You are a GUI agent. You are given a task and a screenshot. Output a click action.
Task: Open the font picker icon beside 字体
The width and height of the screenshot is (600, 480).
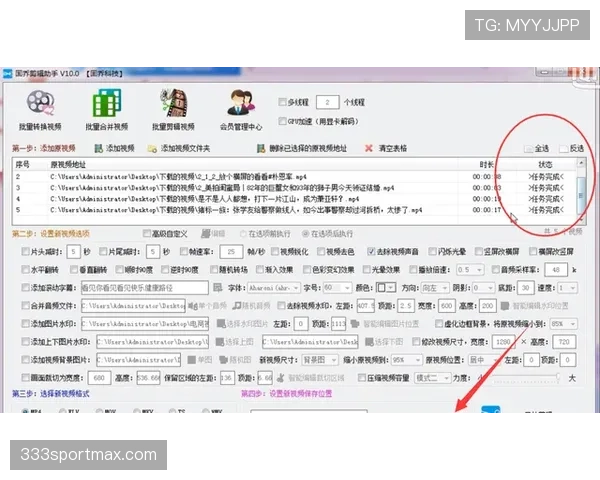(217, 287)
